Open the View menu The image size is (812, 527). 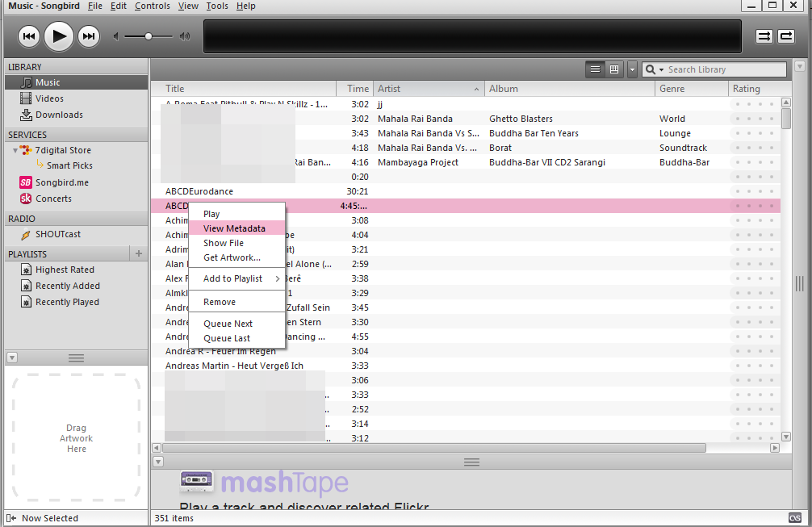[188, 6]
